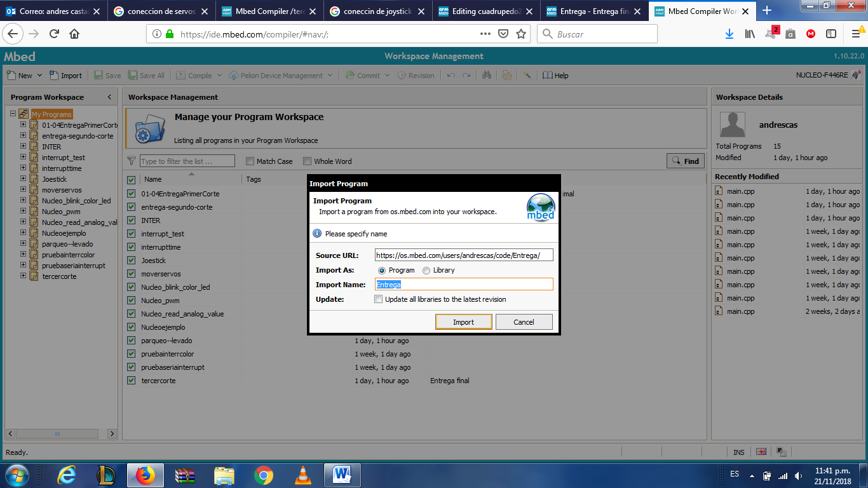Expand the Joestick tree node

(x=24, y=179)
